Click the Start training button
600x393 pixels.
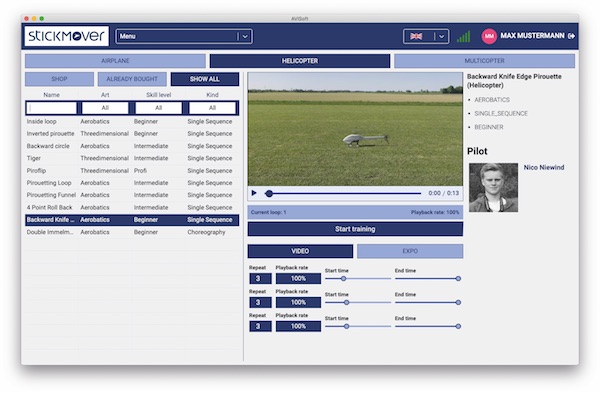click(x=355, y=229)
